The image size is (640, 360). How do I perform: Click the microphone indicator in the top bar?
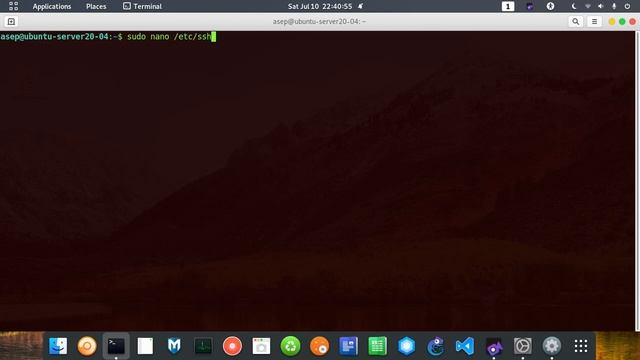click(x=614, y=6)
